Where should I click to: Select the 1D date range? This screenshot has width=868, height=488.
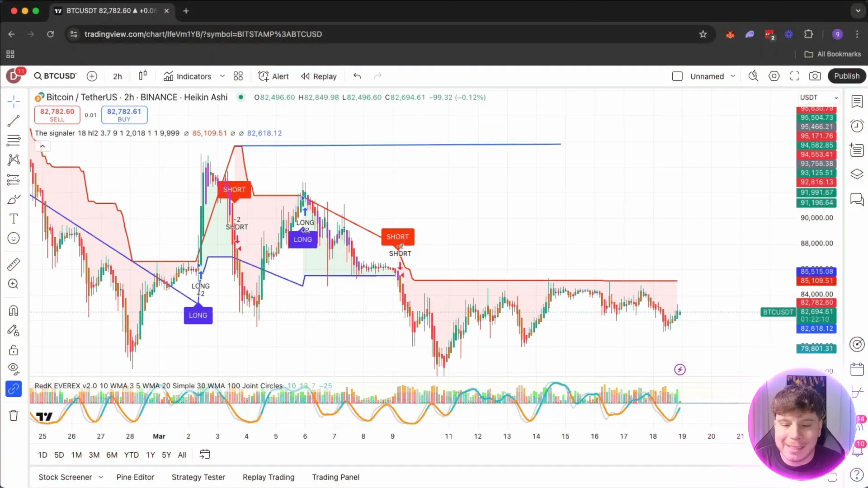click(42, 455)
